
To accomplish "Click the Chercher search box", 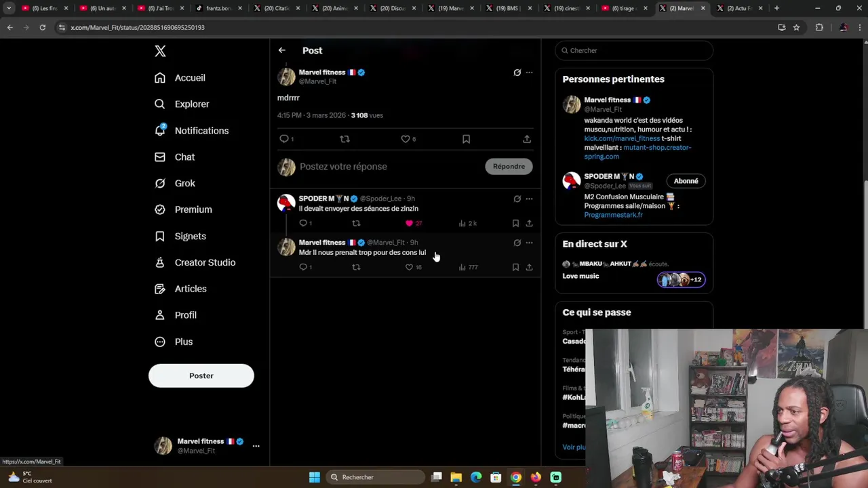I will click(x=634, y=51).
